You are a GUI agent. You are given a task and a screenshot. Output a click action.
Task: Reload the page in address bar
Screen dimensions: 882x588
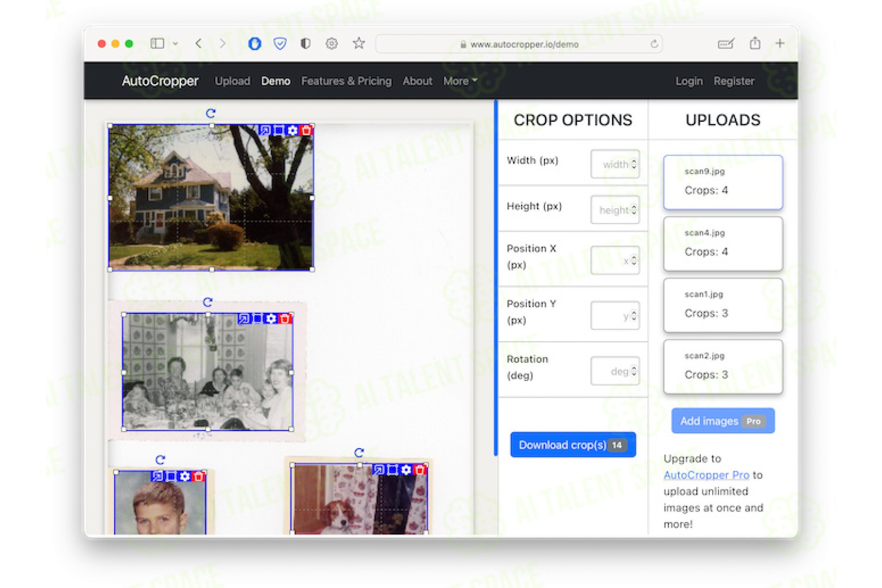click(x=654, y=44)
